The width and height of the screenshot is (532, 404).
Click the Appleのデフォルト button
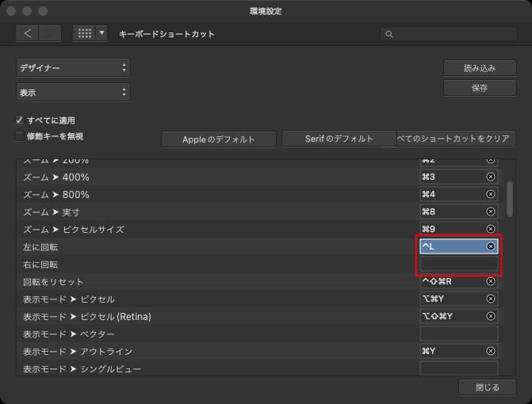(219, 139)
